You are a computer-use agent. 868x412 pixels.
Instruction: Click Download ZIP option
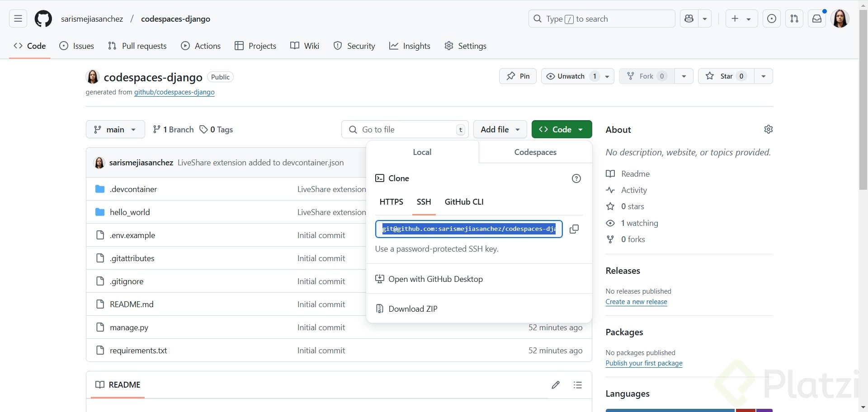coord(413,309)
